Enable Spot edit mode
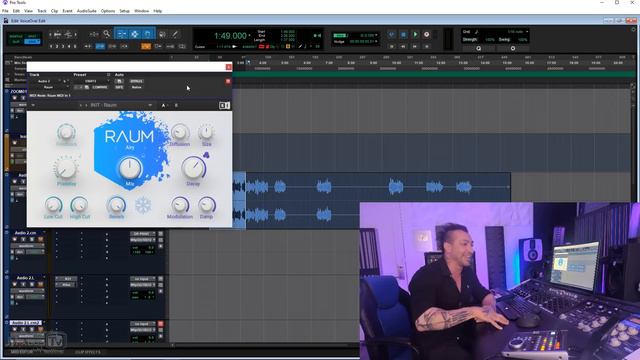The width and height of the screenshot is (640, 360). point(32,36)
